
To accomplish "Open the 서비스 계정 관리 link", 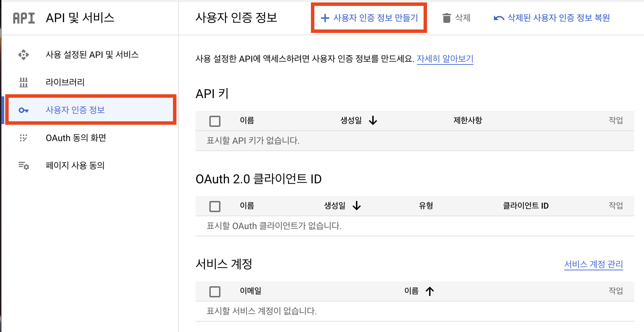I will [x=593, y=264].
